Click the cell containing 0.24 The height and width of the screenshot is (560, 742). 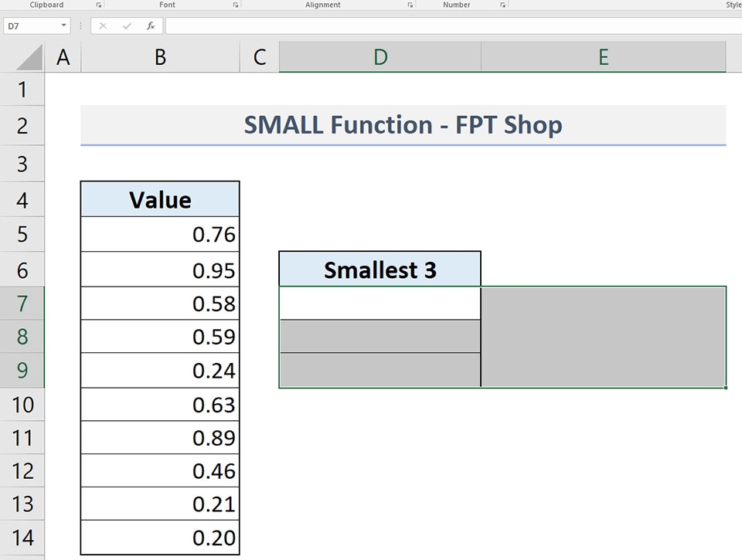[160, 370]
